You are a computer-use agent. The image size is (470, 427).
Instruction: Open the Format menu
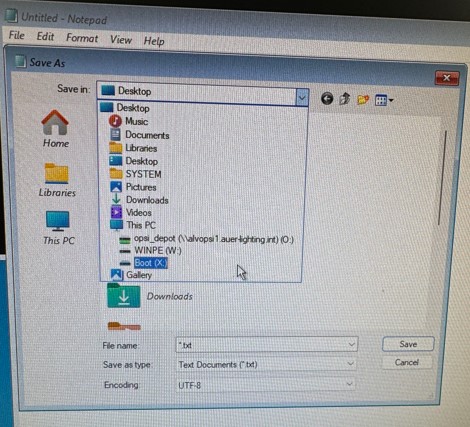tap(82, 38)
